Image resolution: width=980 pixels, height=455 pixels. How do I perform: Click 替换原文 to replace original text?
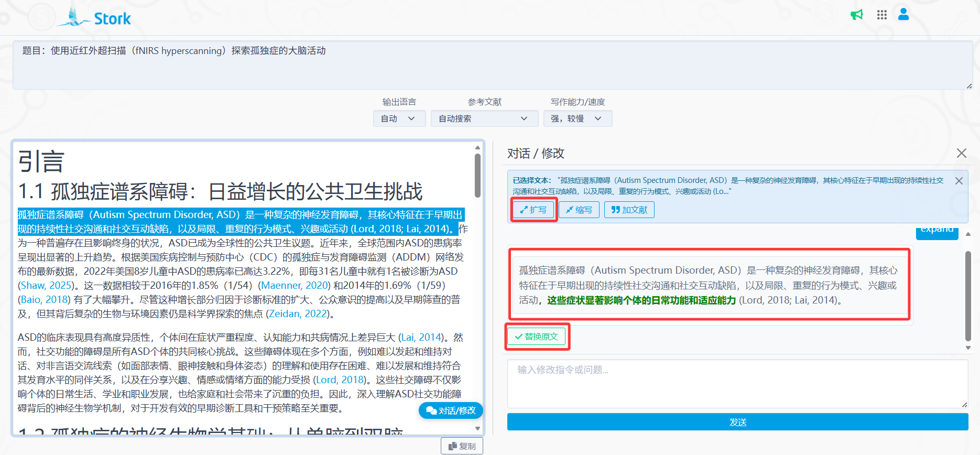537,337
